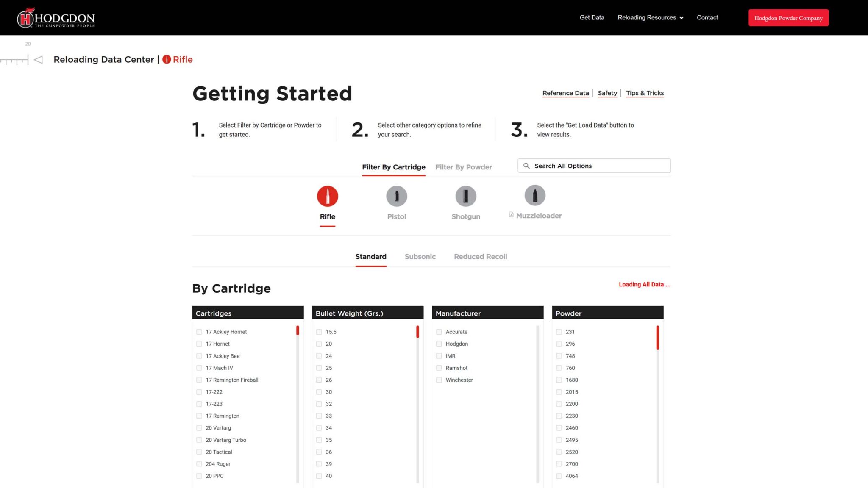Select the 40 grain bullet weight

pos(319,476)
